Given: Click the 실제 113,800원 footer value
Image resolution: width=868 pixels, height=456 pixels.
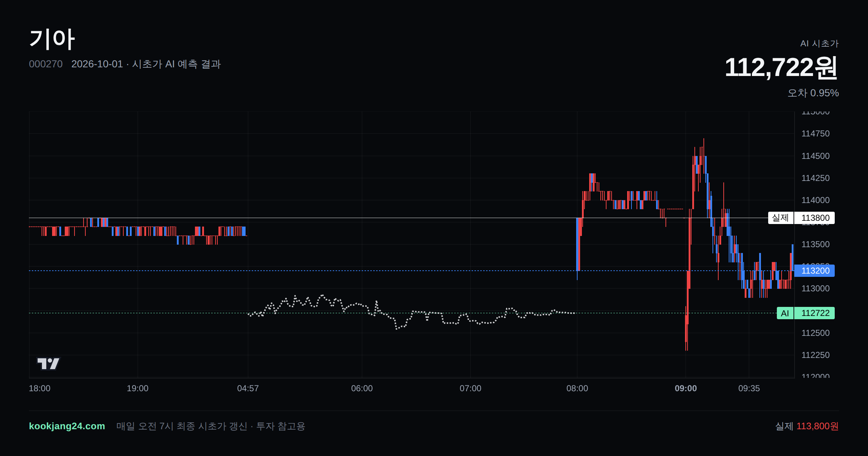Looking at the screenshot, I should point(807,426).
